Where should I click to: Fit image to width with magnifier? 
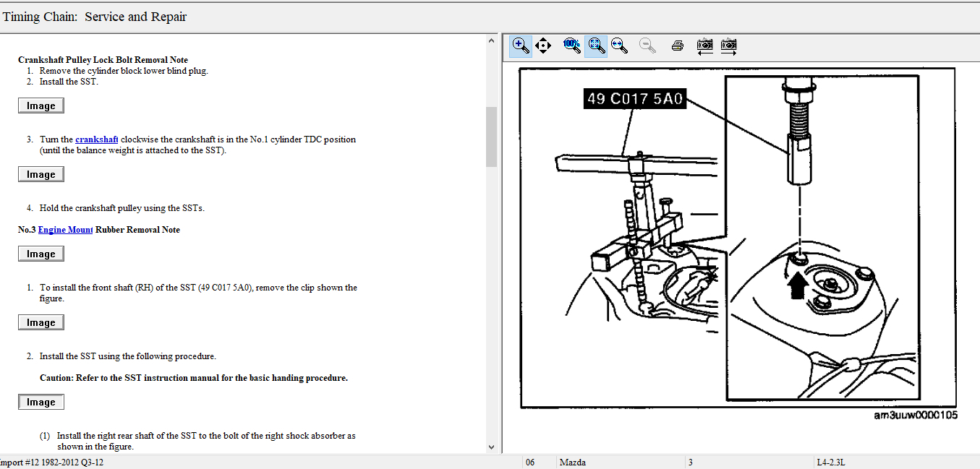coord(619,46)
